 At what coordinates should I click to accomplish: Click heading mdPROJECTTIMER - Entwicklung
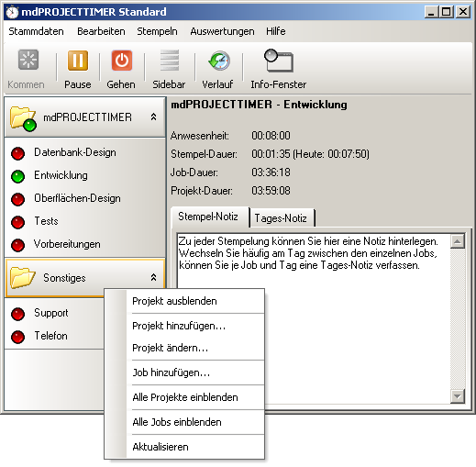259,105
